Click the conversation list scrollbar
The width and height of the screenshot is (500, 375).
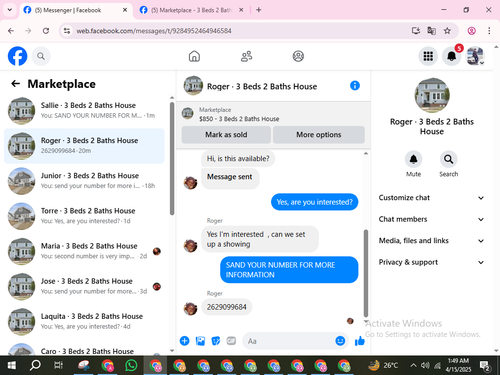click(x=172, y=159)
